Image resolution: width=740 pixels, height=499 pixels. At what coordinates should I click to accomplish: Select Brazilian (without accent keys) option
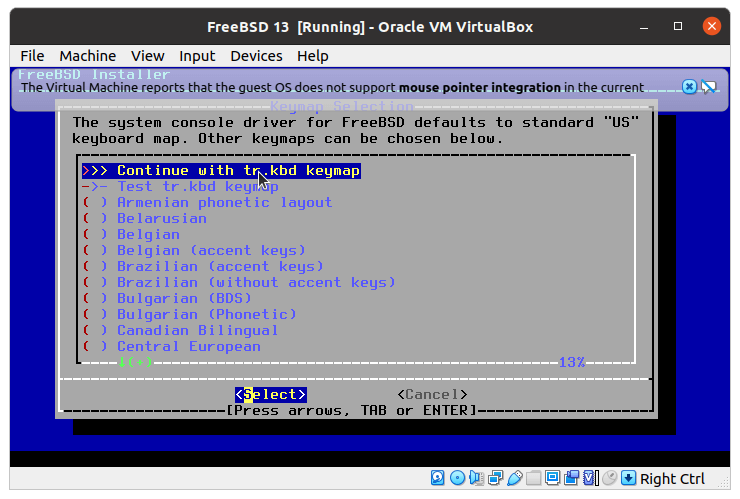pyautogui.click(x=239, y=283)
